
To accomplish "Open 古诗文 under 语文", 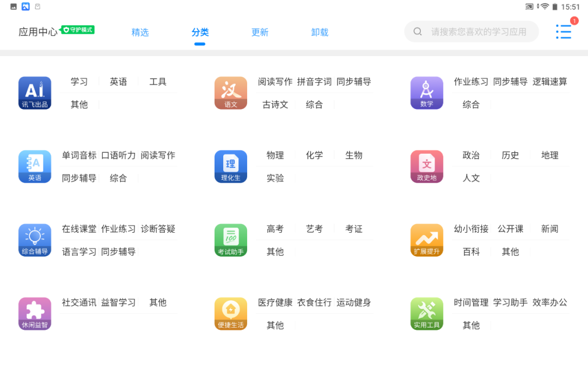I will point(275,105).
